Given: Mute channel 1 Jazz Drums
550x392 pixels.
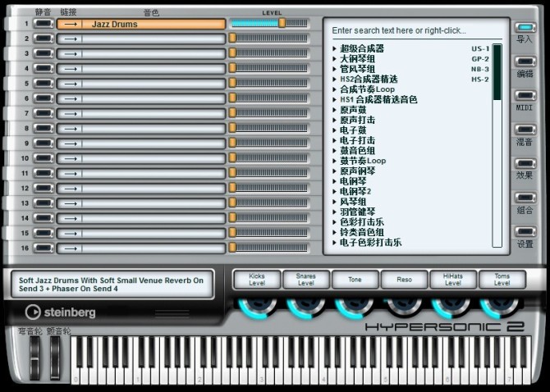Looking at the screenshot, I should 44,24.
